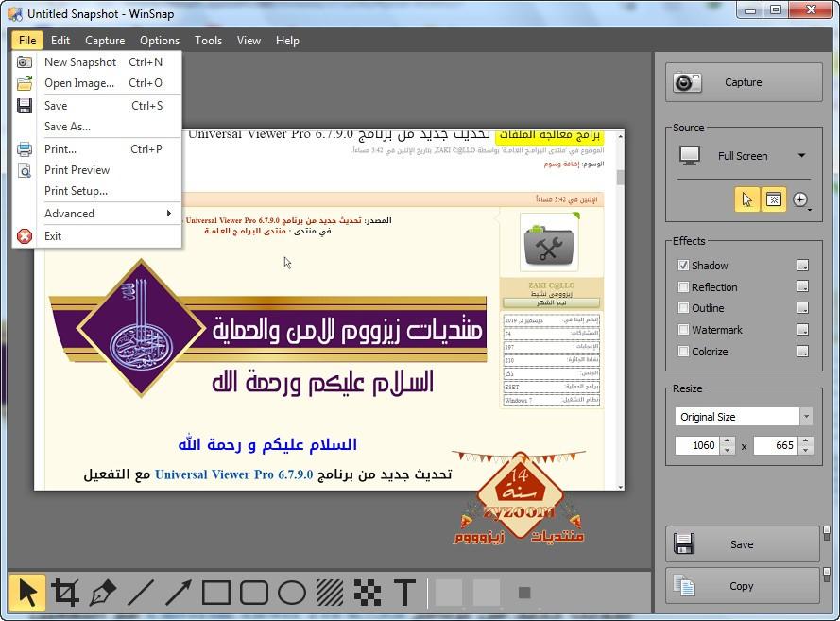Open the capture delay timer options
The width and height of the screenshot is (840, 621).
coord(800,199)
